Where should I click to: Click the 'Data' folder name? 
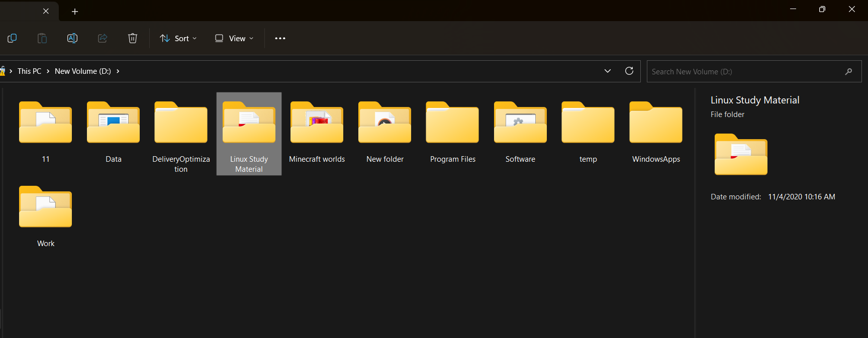coord(114,159)
